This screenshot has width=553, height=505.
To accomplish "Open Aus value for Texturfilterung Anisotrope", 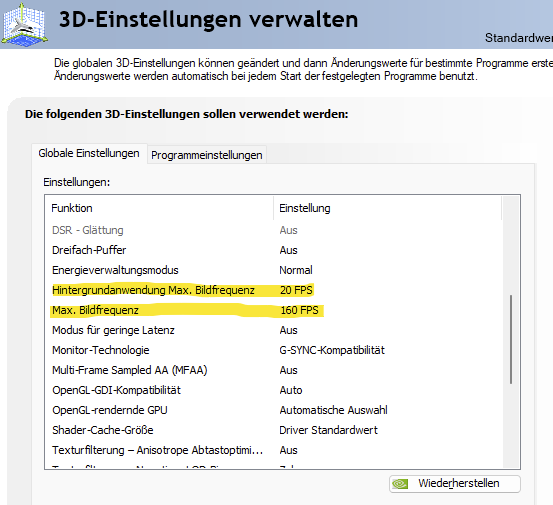I will click(x=288, y=450).
